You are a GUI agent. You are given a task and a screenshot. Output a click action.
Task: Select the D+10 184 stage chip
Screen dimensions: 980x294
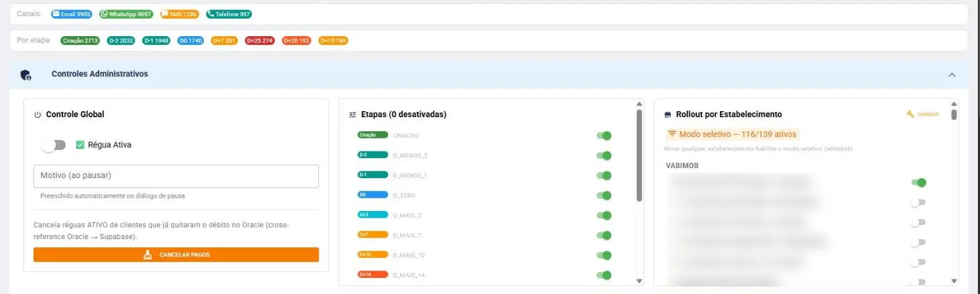(x=333, y=40)
